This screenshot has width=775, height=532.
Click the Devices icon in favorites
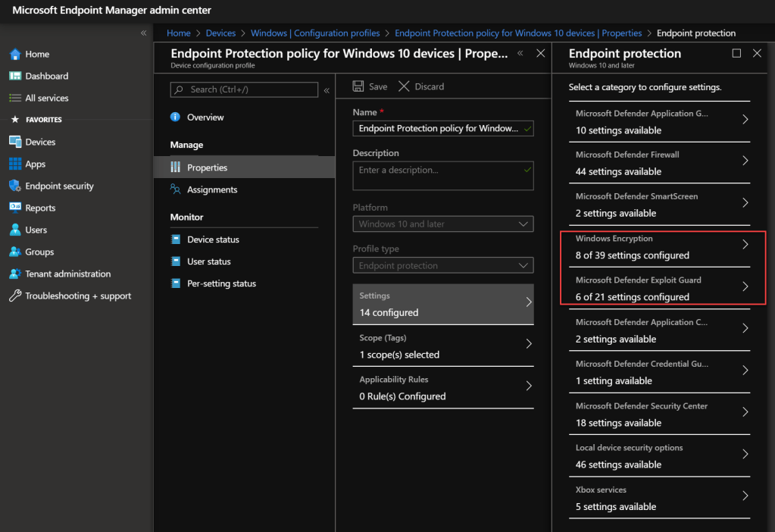click(14, 142)
